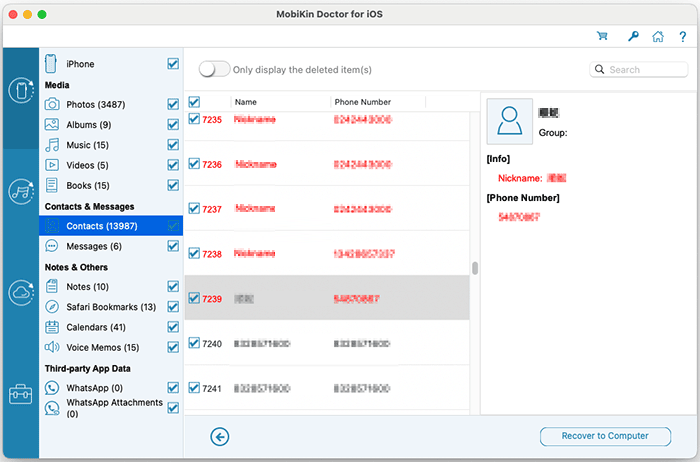Go to home screen icon
This screenshot has width=700, height=462.
[657, 37]
